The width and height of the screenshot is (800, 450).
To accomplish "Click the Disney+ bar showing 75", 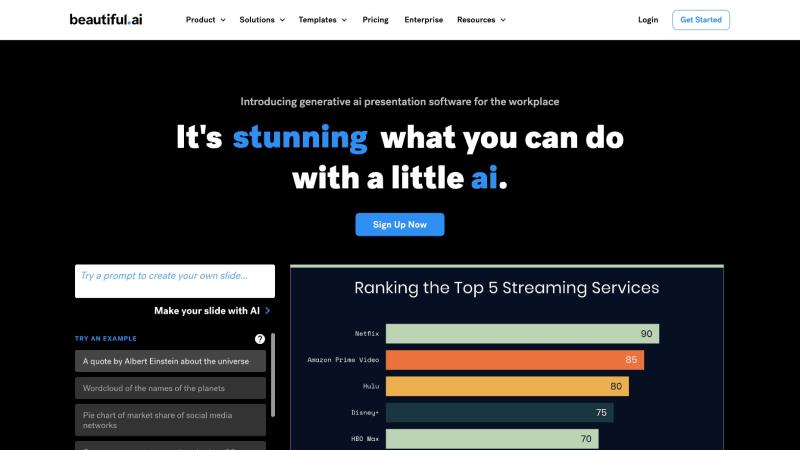I will [x=499, y=412].
